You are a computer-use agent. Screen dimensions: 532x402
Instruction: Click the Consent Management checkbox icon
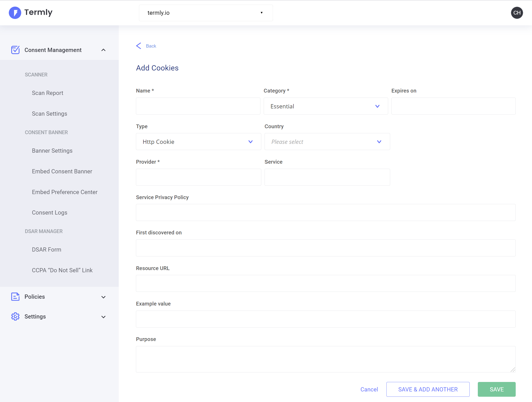coord(15,50)
